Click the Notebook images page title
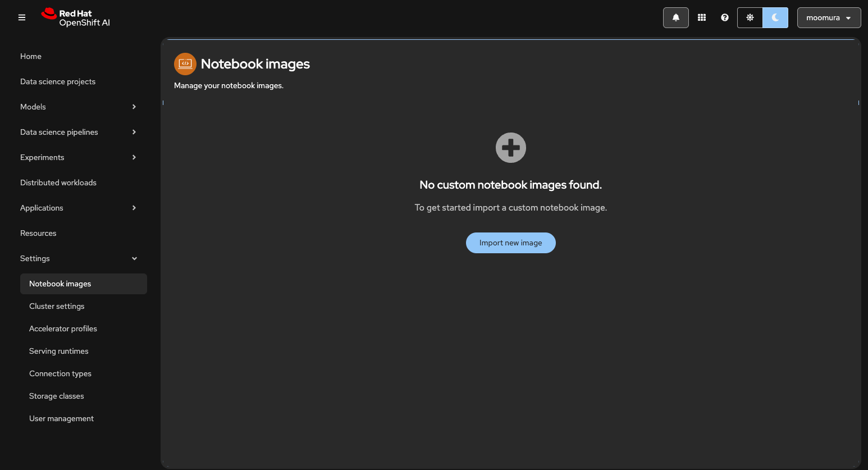The height and width of the screenshot is (470, 868). tap(255, 64)
